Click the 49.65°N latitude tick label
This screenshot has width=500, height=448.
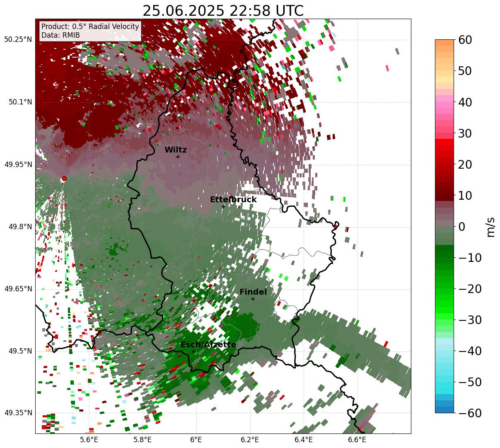(x=18, y=289)
